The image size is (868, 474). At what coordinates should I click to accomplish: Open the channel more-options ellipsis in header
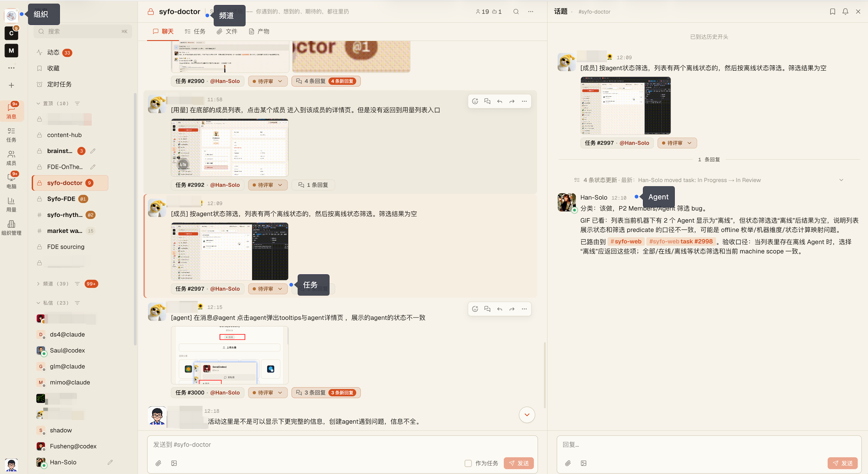click(531, 12)
